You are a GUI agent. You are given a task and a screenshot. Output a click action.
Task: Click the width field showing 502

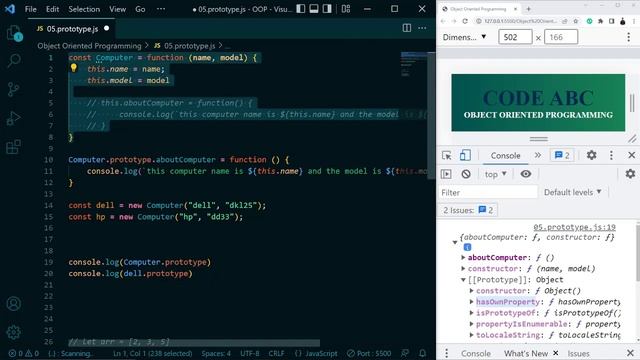point(515,37)
